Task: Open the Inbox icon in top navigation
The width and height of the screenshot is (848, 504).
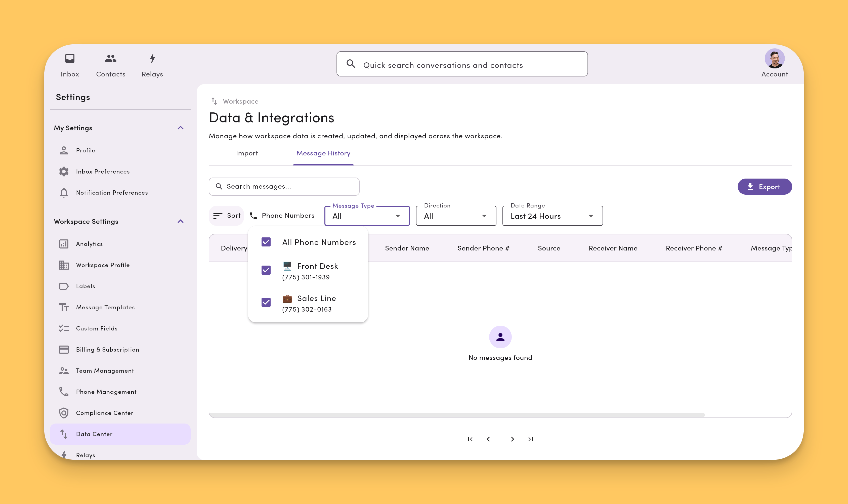Action: coord(70,58)
